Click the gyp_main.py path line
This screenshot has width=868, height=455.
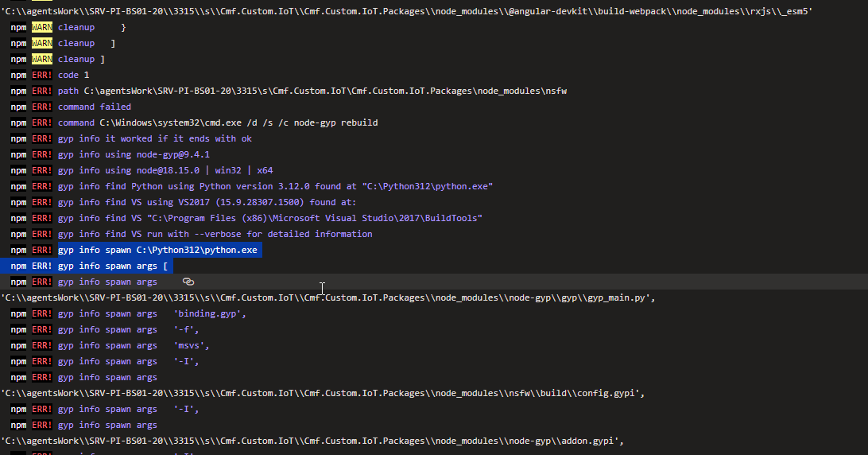tap(328, 297)
